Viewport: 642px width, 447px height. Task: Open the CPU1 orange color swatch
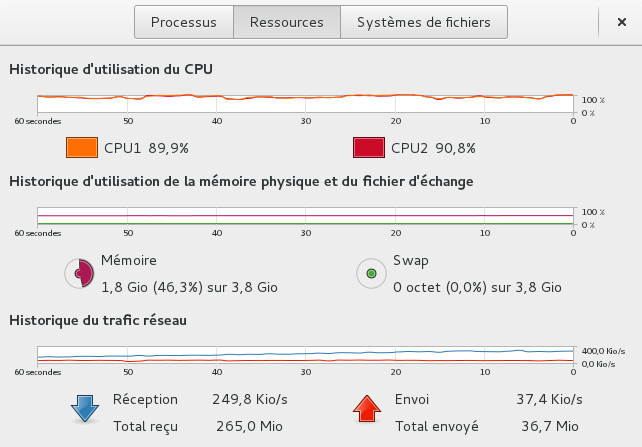(x=82, y=148)
